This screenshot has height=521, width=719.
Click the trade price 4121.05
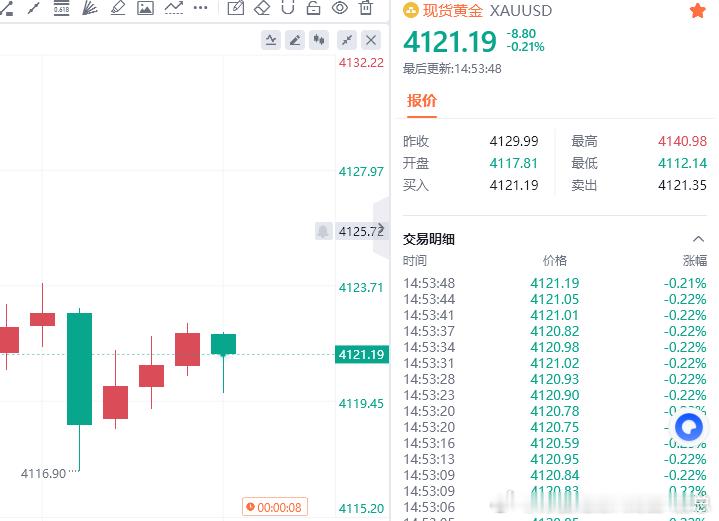click(x=555, y=299)
